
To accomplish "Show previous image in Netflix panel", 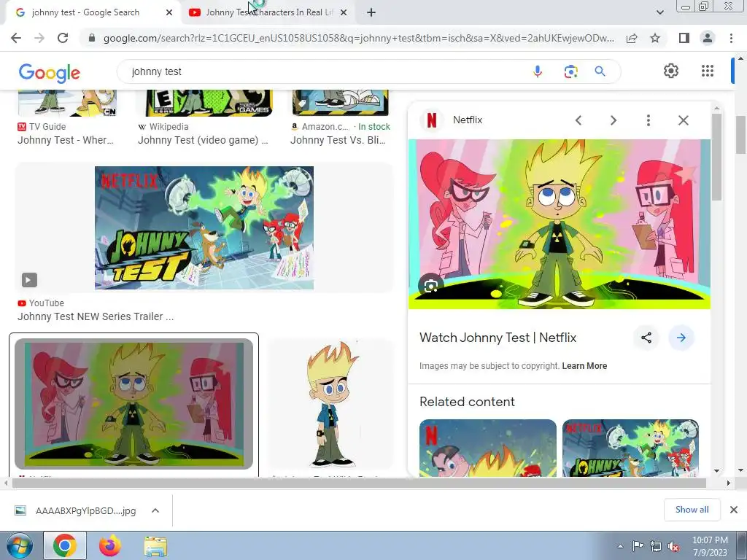I will point(578,120).
